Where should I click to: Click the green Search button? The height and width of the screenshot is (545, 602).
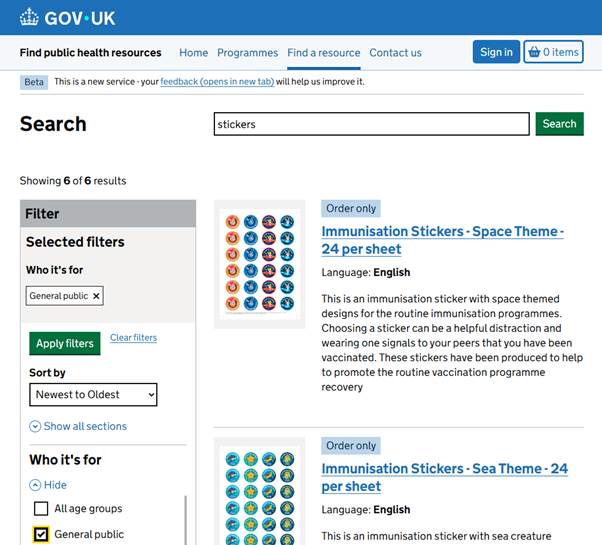point(559,124)
